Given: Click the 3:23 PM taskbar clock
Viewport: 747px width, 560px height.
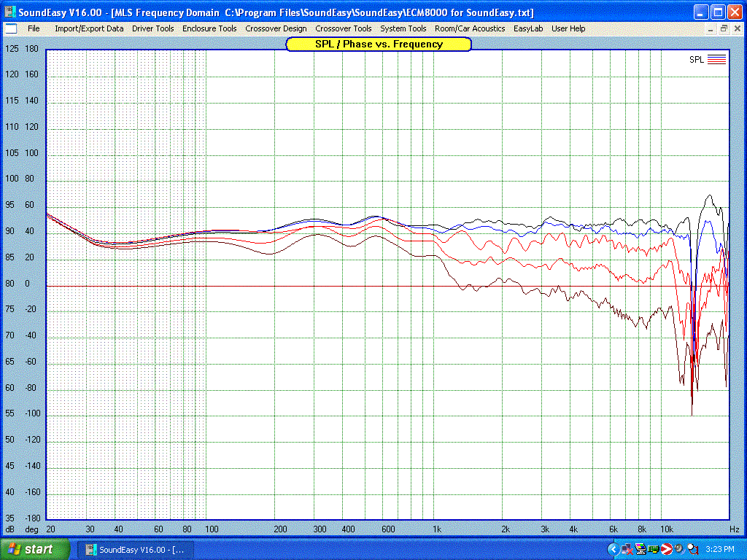Looking at the screenshot, I should [x=720, y=550].
